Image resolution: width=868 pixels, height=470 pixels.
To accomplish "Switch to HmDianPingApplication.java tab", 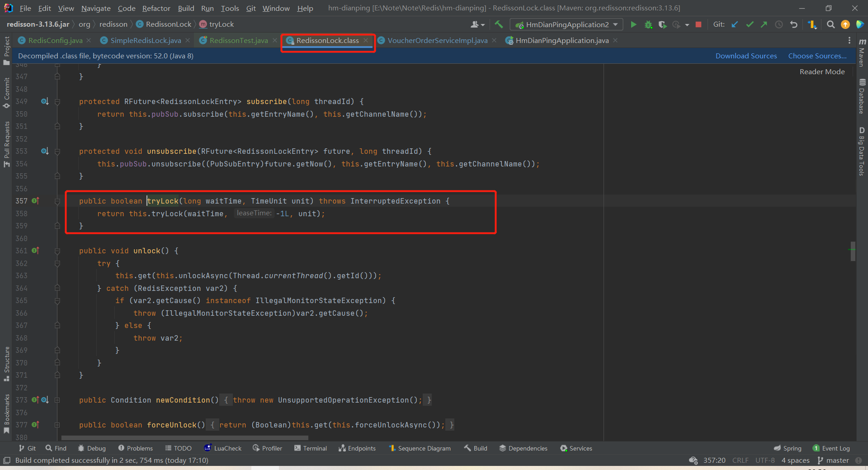I will [x=562, y=40].
